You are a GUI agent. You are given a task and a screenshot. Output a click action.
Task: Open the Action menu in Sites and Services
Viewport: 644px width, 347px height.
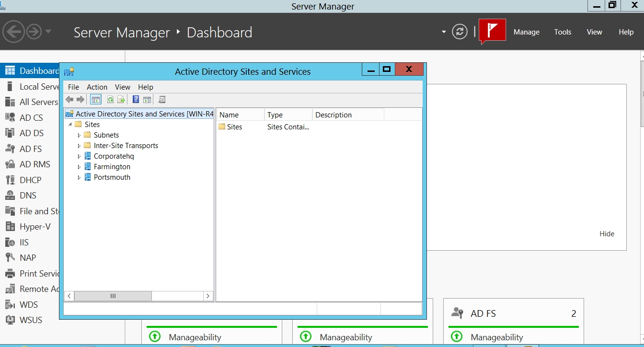[97, 87]
